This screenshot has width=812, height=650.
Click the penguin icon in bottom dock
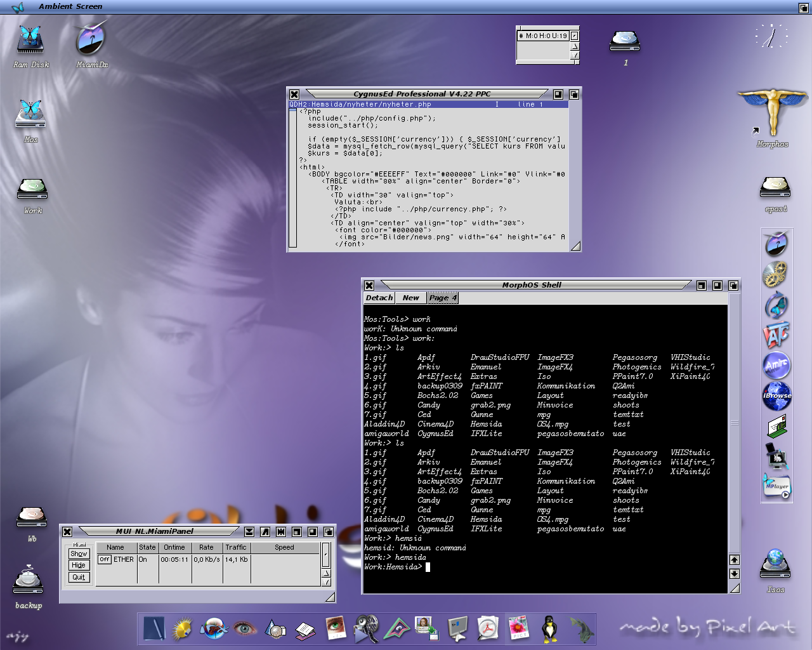click(549, 629)
